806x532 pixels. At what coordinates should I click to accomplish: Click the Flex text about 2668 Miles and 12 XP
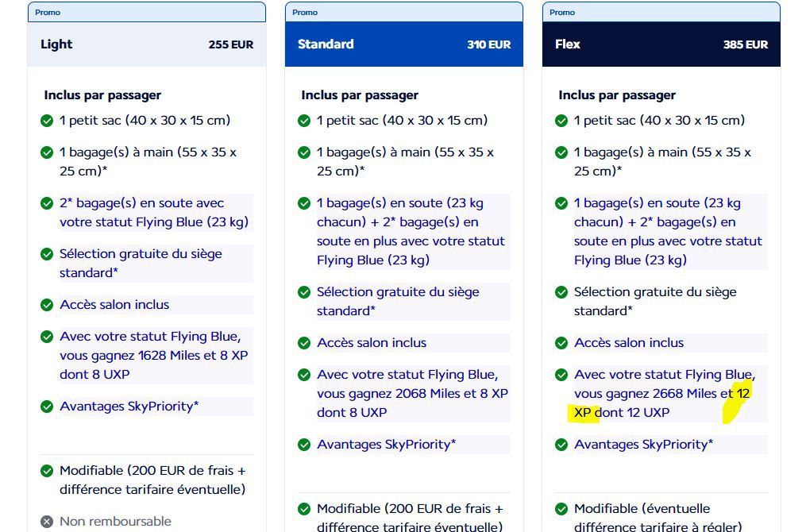(x=662, y=394)
